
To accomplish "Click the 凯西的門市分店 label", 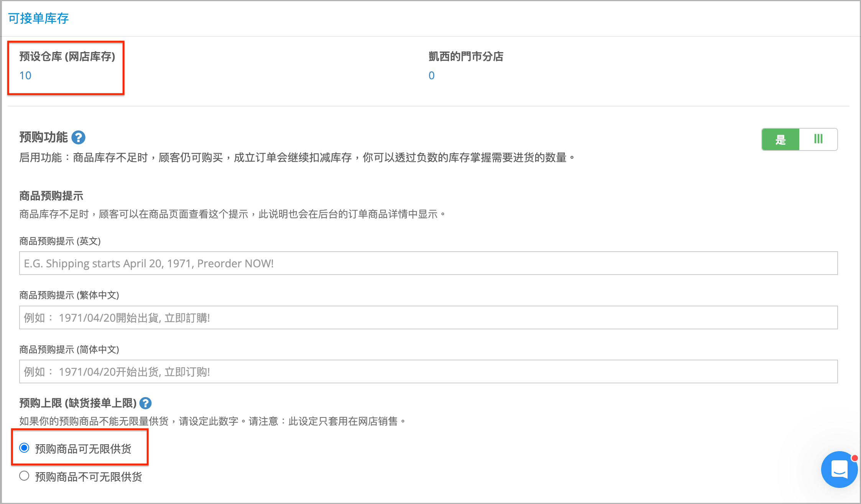I will pyautogui.click(x=466, y=57).
